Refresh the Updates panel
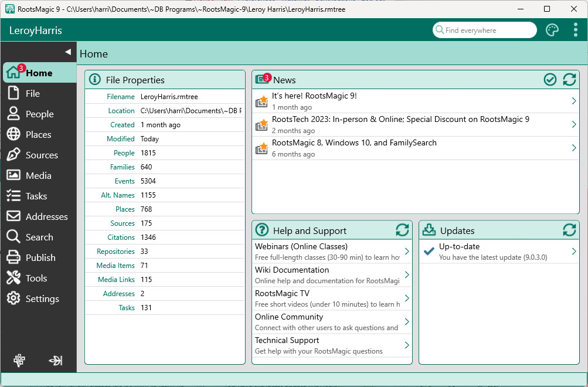This screenshot has width=588, height=387. pyautogui.click(x=569, y=230)
